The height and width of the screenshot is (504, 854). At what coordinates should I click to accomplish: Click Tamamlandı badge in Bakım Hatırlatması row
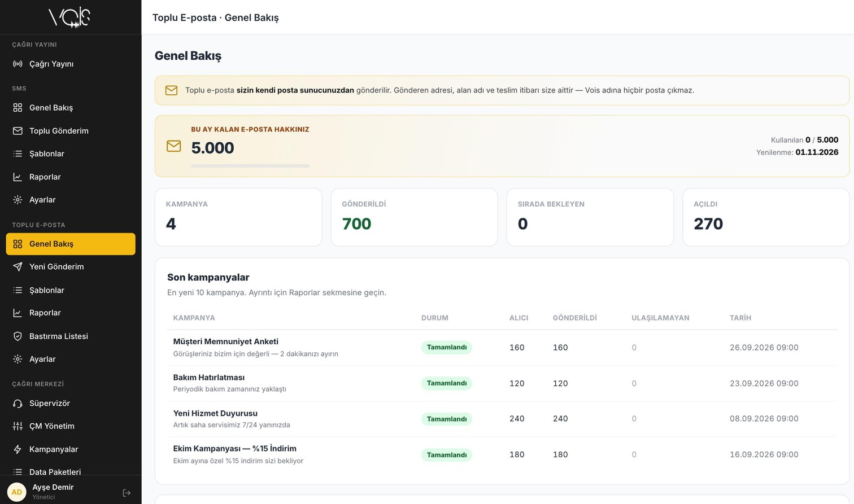[x=447, y=383]
